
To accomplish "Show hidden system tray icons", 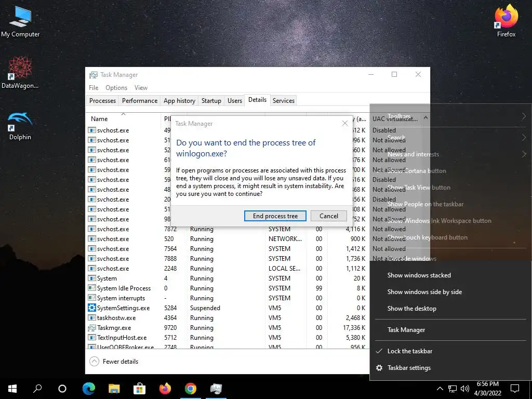I will pos(440,389).
